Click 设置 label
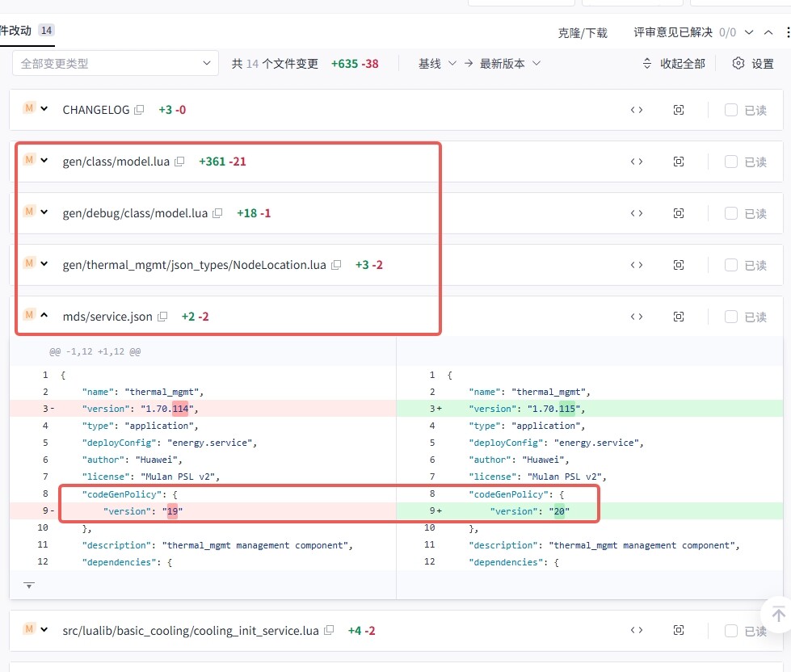 762,64
